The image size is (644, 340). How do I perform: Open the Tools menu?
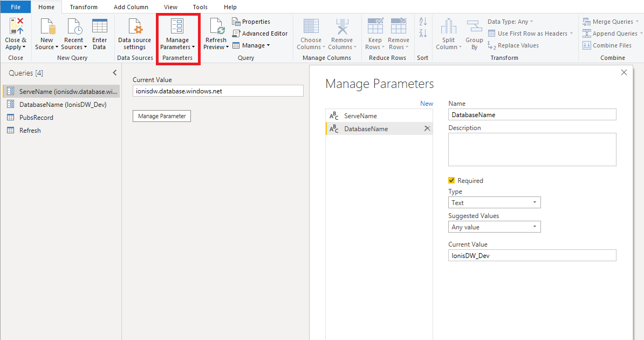coord(200,7)
